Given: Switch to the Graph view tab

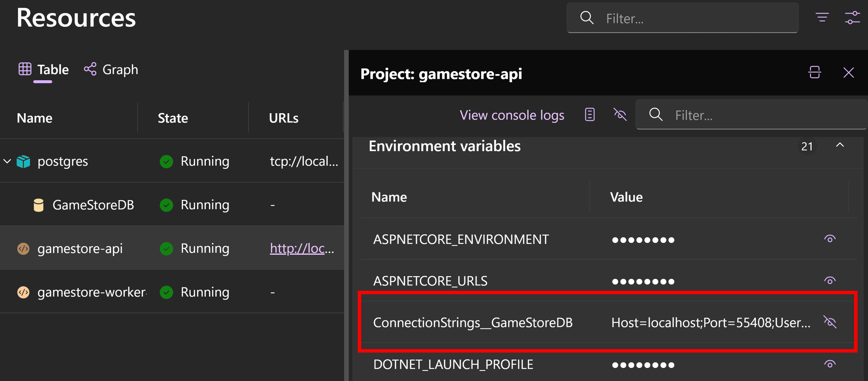Looking at the screenshot, I should pyautogui.click(x=111, y=69).
